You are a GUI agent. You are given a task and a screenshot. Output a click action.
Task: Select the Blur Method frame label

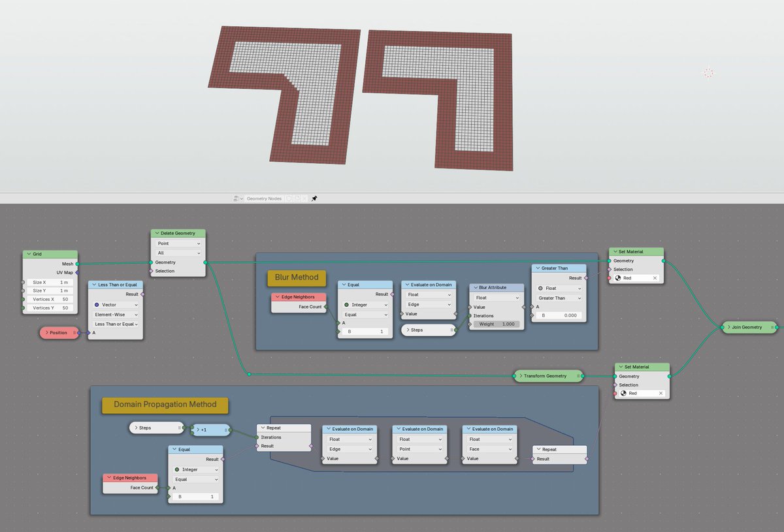pos(297,277)
